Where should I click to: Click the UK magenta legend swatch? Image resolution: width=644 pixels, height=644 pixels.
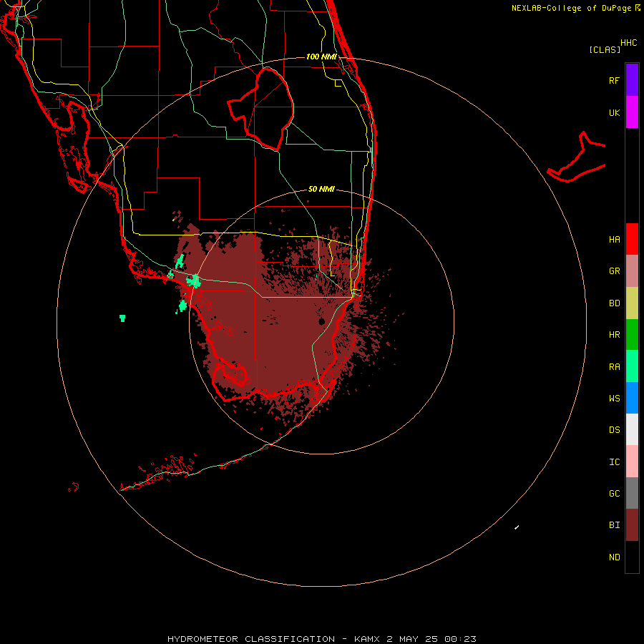pyautogui.click(x=632, y=112)
